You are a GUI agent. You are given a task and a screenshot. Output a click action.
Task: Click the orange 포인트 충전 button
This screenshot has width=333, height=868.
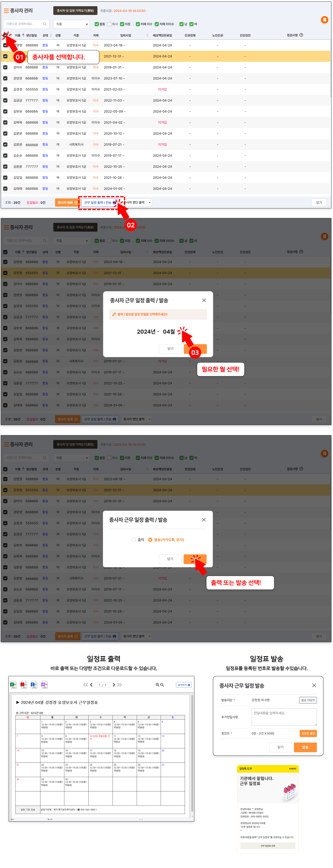pyautogui.click(x=308, y=733)
